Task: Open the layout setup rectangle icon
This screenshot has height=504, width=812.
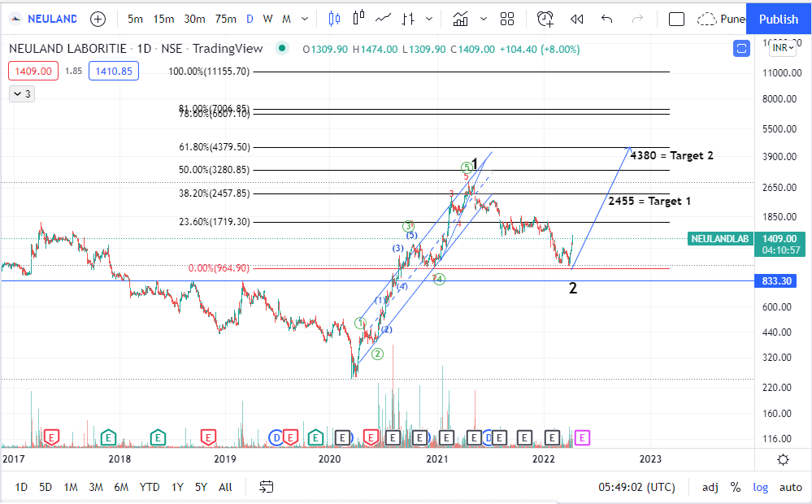Action: click(x=676, y=20)
